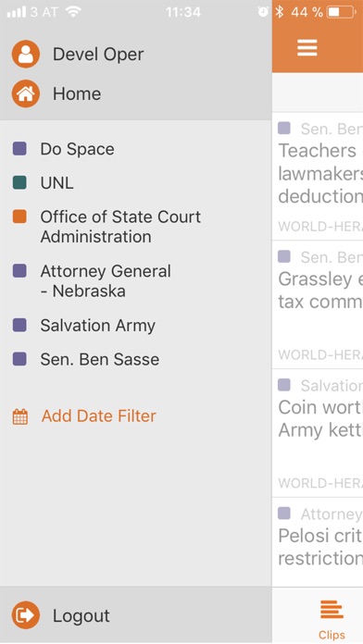Tap the Sen. Ben Sasse color swatch
The height and width of the screenshot is (644, 363).
tap(19, 359)
